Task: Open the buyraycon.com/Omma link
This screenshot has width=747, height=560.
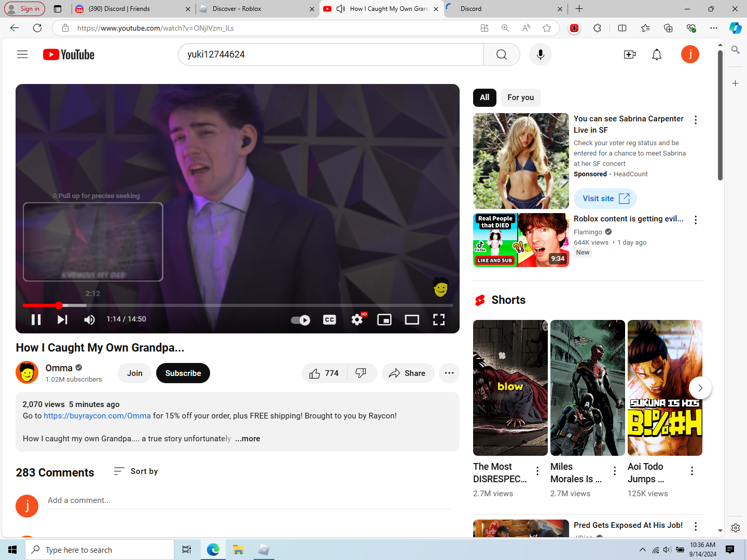Action: pos(97,416)
